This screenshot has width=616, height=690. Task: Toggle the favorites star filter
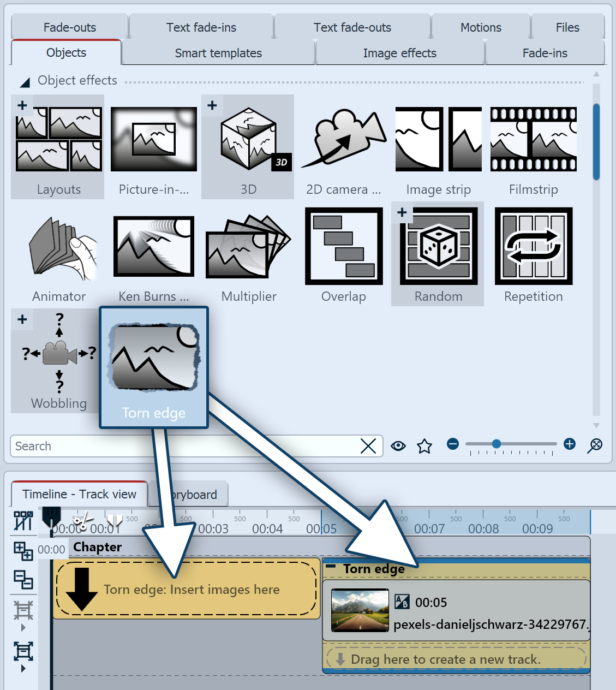pos(424,446)
